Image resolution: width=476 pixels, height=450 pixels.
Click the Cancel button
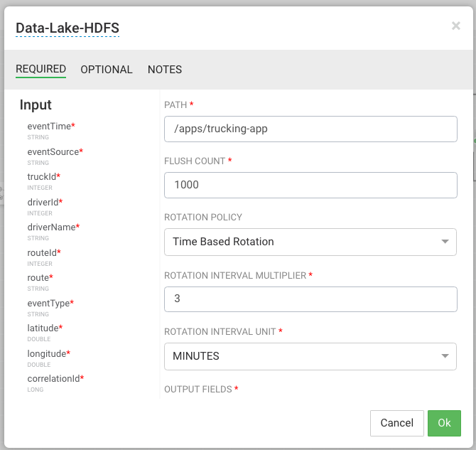click(x=396, y=423)
